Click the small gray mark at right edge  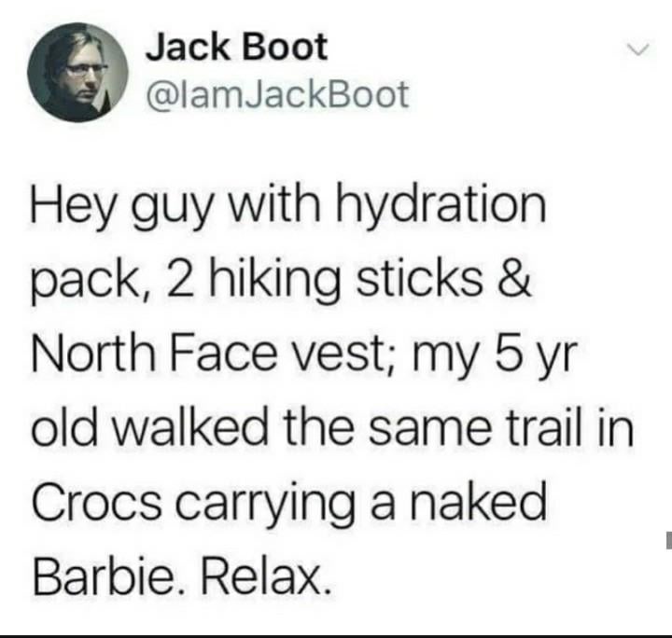click(x=668, y=540)
